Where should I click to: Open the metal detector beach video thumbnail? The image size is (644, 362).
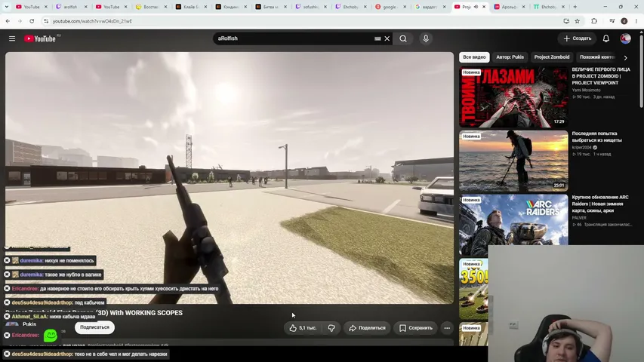513,161
